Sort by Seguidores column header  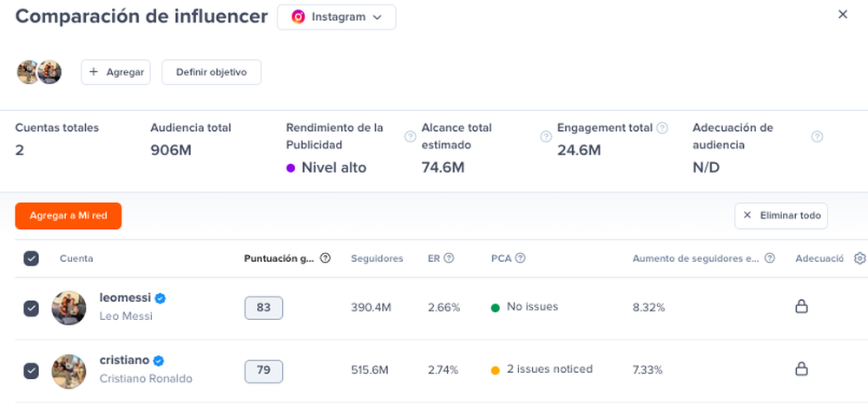coord(377,258)
